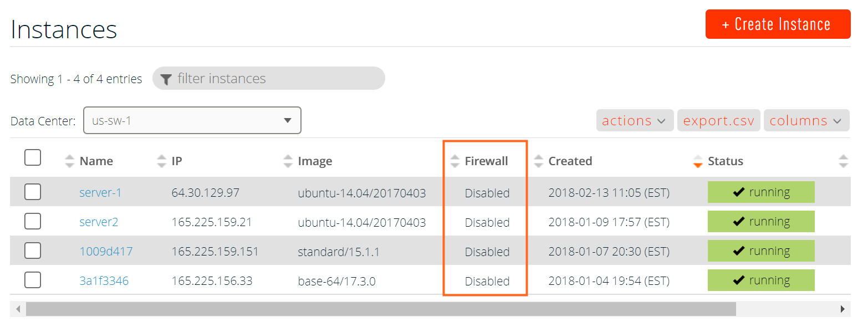Open the columns dropdown
The width and height of the screenshot is (868, 327).
(x=806, y=121)
